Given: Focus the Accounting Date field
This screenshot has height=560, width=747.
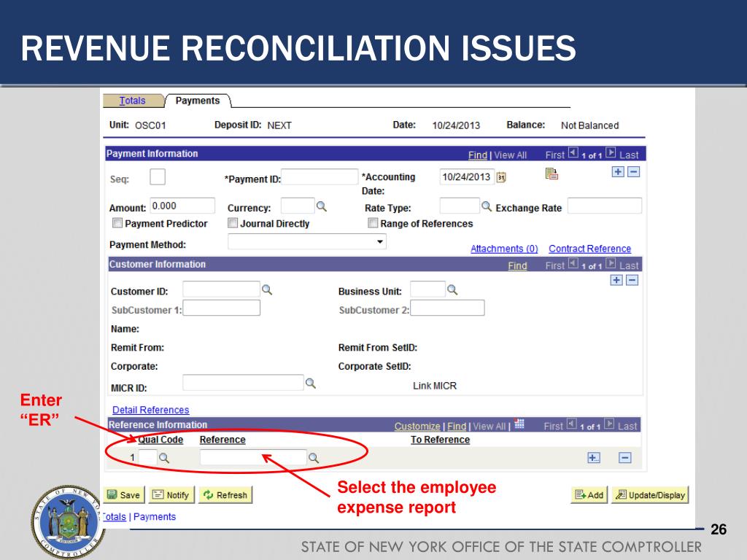Looking at the screenshot, I should click(x=467, y=176).
